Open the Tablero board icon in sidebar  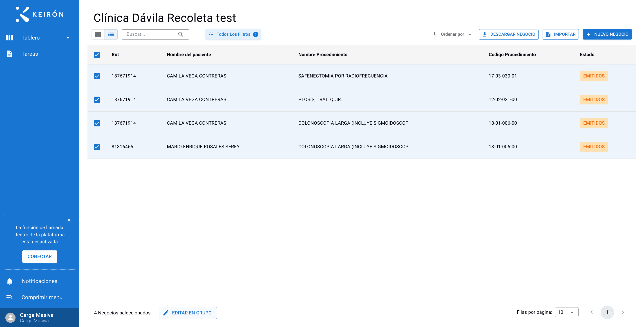[9, 38]
